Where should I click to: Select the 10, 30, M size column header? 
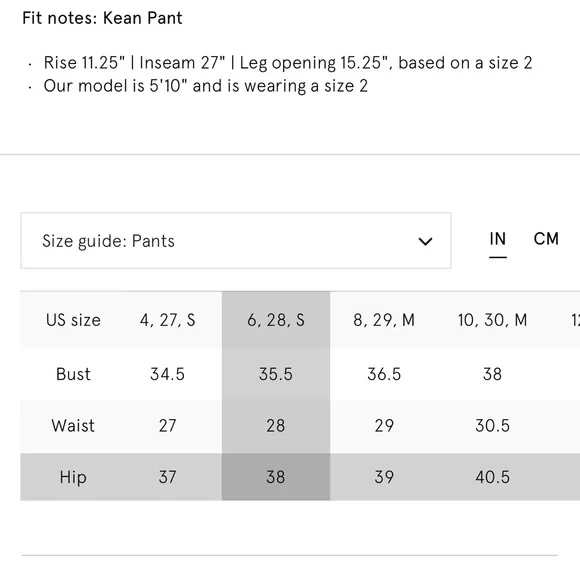492,320
